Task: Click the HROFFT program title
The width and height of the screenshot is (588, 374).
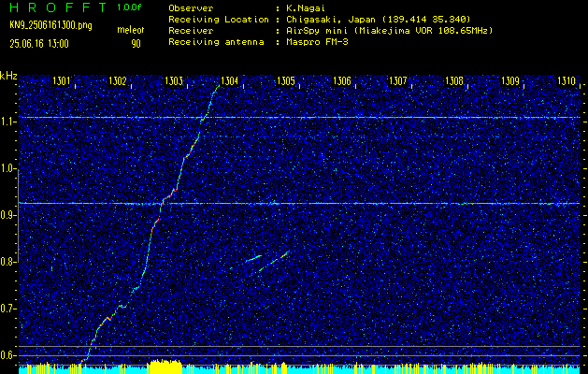Action: click(57, 7)
